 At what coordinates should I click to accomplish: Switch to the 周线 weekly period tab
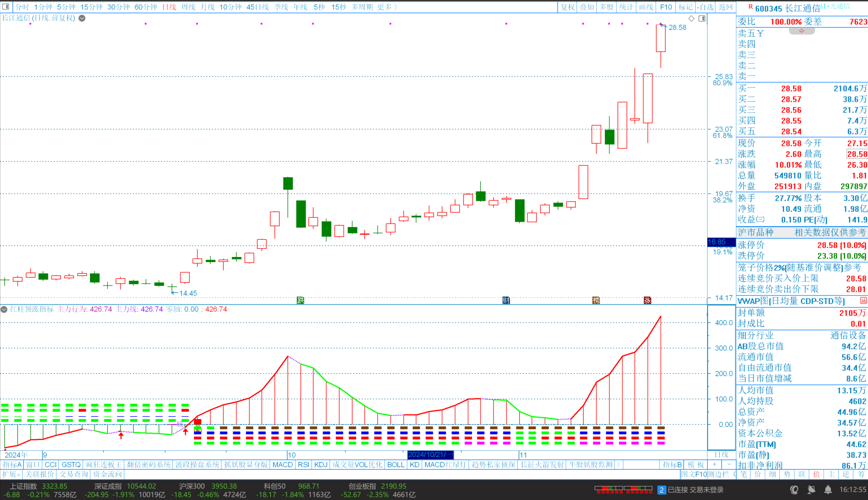point(188,7)
